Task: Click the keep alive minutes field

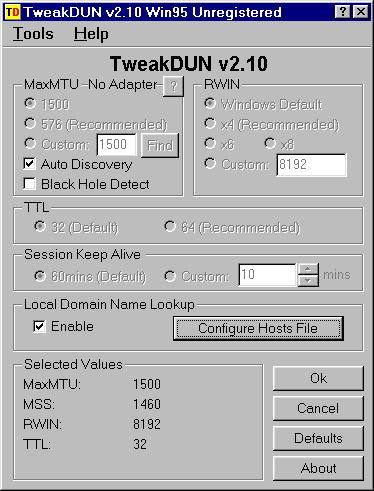Action: [x=267, y=275]
